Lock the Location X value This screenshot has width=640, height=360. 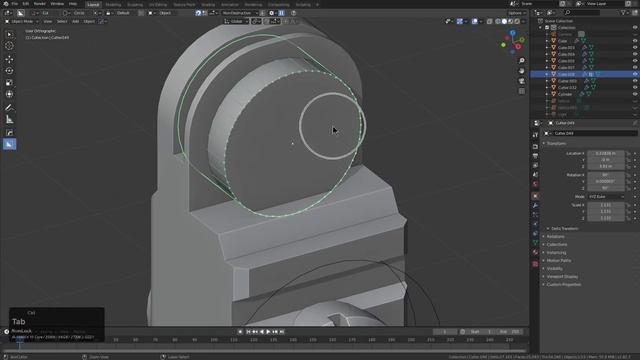628,153
